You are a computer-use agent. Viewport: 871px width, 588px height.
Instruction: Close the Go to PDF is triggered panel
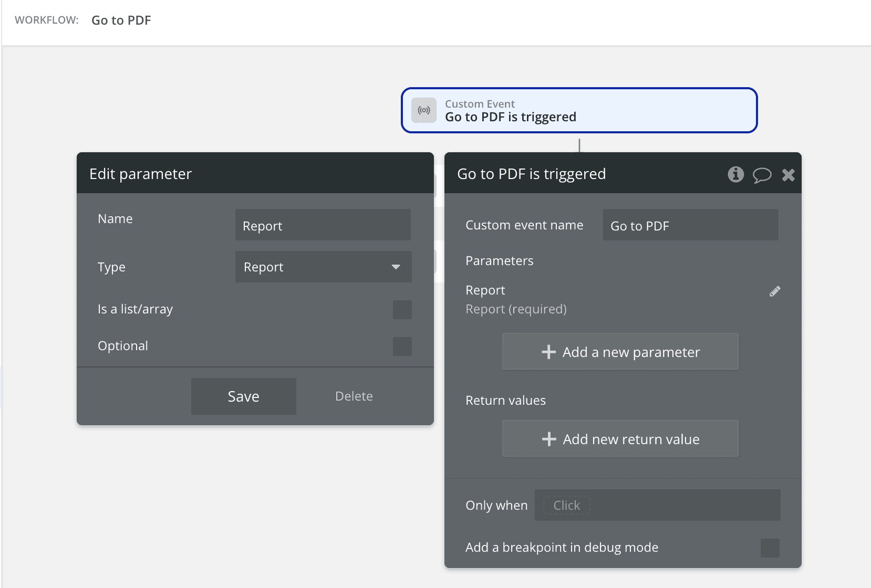788,175
